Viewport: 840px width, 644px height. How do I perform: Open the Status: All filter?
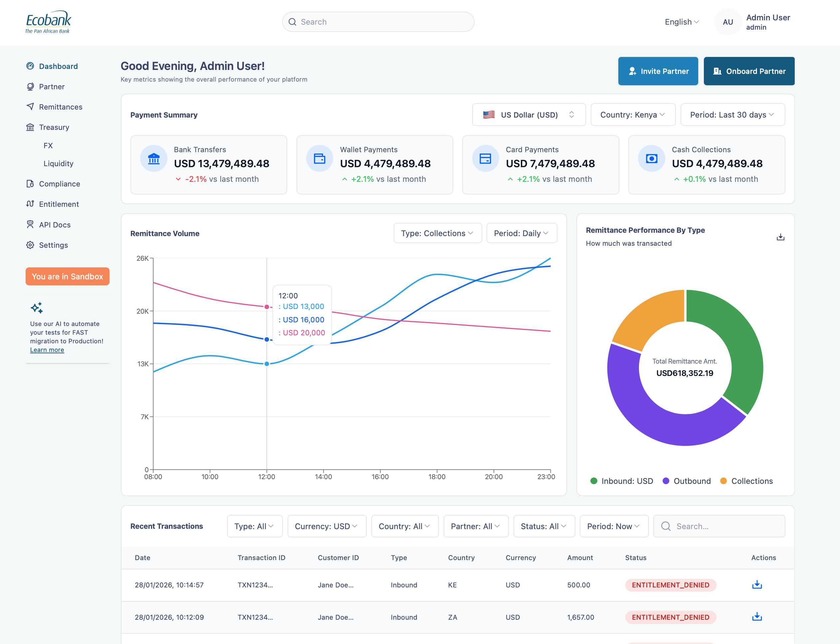(544, 526)
